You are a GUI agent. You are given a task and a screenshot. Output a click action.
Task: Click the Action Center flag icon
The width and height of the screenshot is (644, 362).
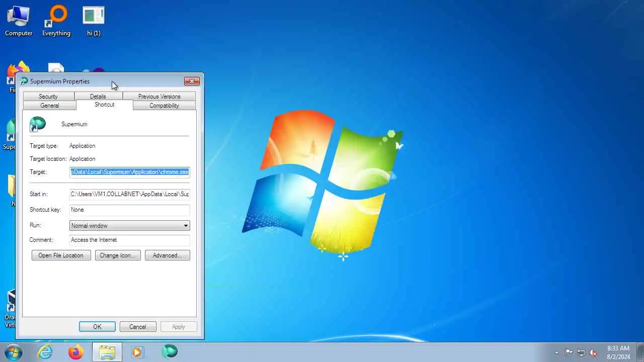569,352
